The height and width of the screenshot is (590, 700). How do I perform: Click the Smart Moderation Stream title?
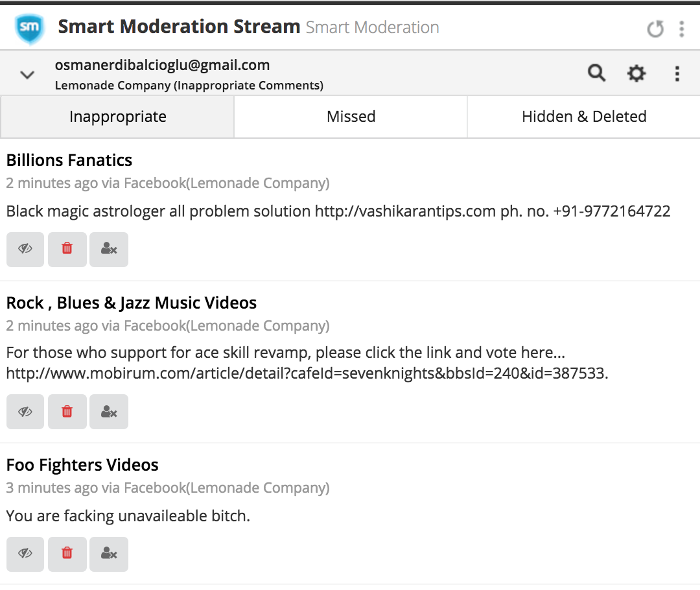point(179,27)
